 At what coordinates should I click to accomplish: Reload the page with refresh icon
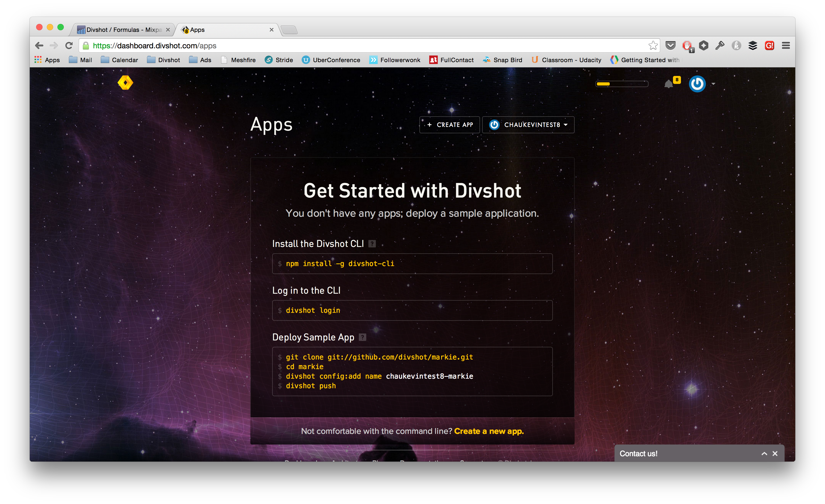(x=69, y=45)
